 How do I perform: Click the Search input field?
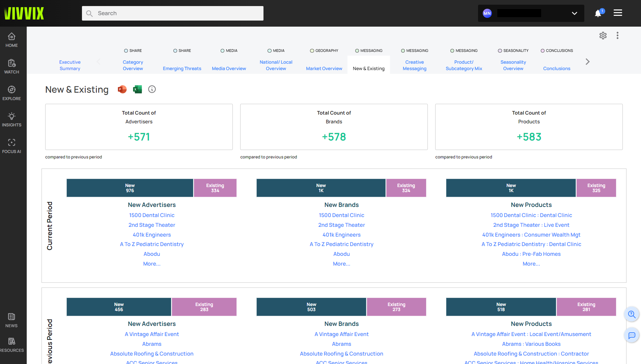coord(173,13)
